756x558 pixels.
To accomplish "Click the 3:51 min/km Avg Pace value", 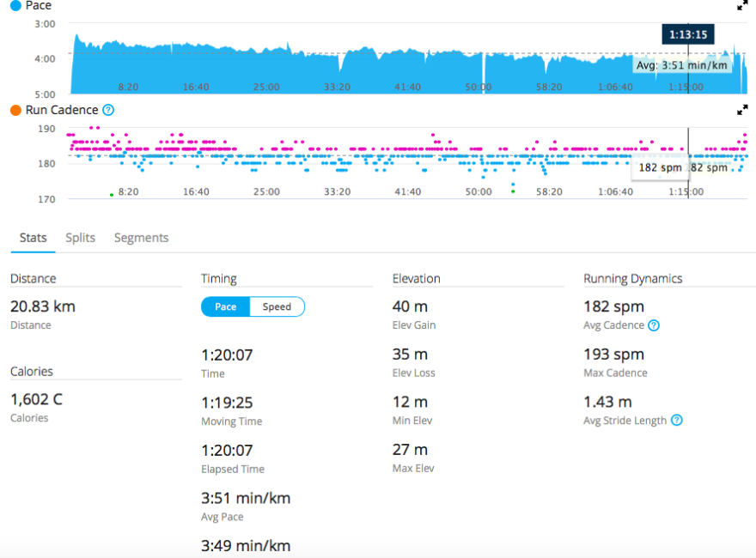I will point(246,498).
